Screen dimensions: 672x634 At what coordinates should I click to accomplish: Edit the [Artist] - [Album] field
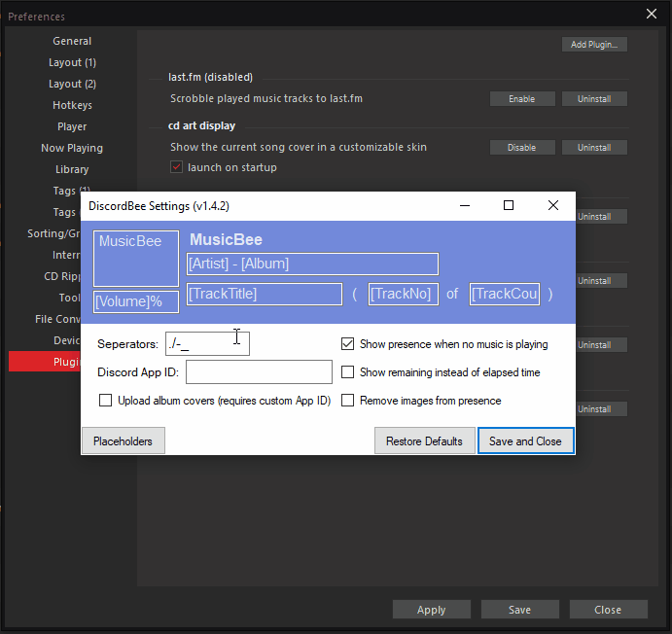coord(312,264)
